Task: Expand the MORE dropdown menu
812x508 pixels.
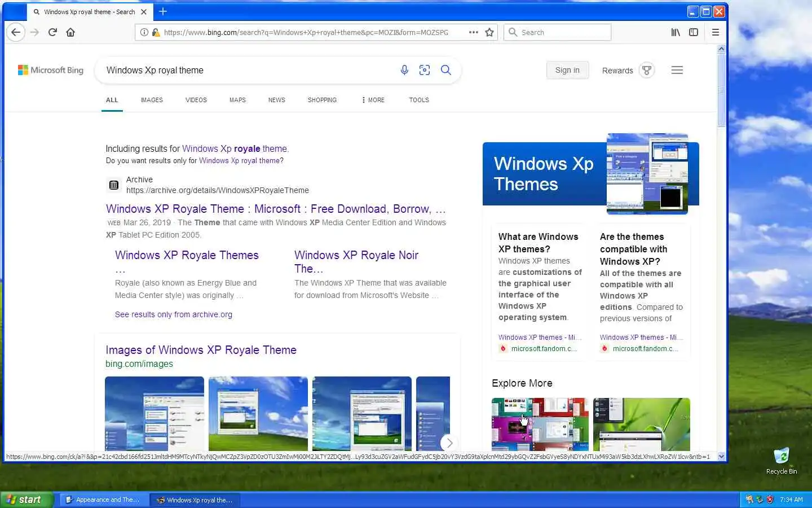Action: tap(373, 100)
